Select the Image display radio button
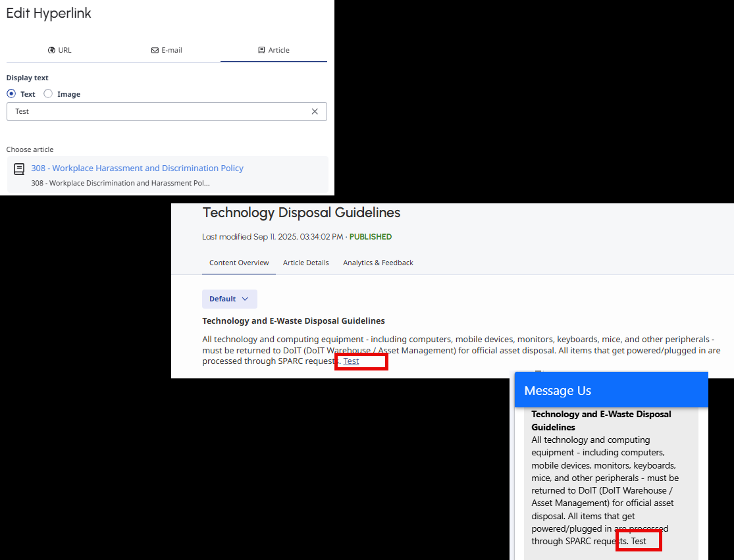 coord(48,93)
